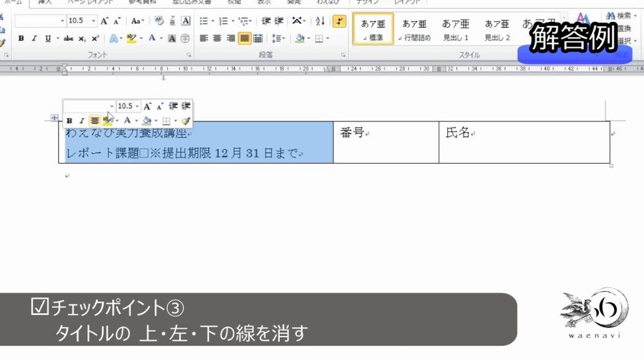Open ribbon font size 10.5 dropdown
This screenshot has width=644, height=361.
click(x=94, y=21)
